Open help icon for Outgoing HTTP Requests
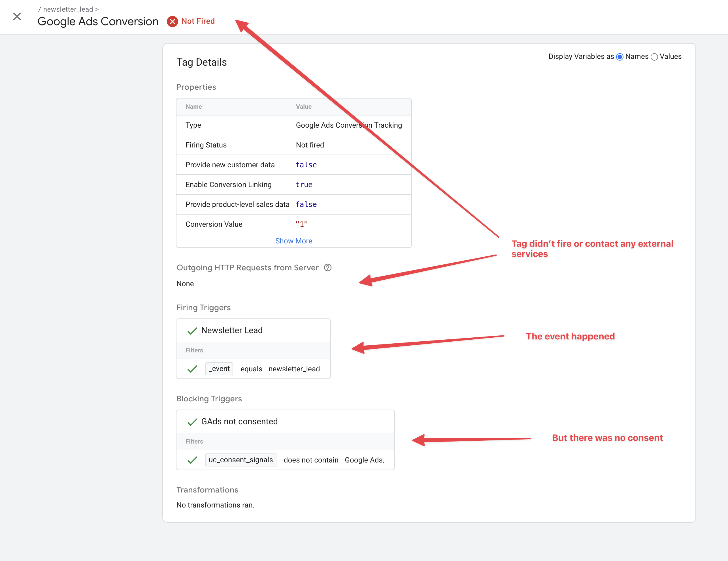Viewport: 728px width, 561px height. pos(328,267)
